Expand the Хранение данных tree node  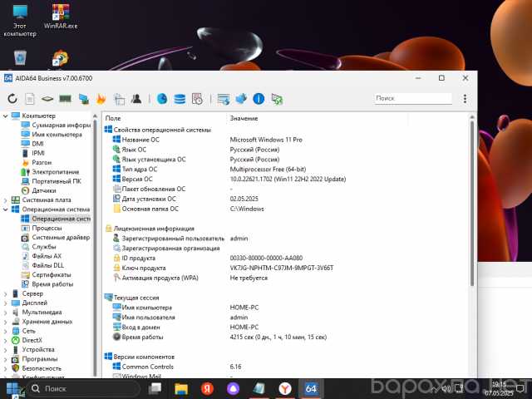5,322
